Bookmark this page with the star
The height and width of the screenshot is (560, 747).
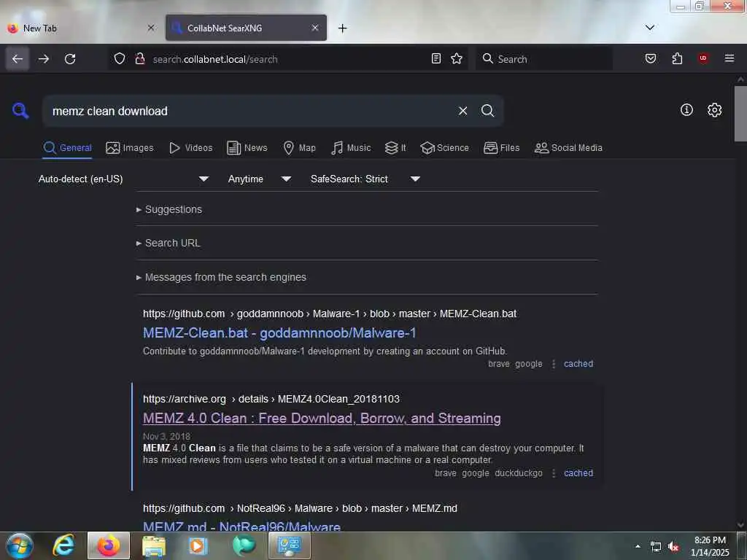coord(457,58)
